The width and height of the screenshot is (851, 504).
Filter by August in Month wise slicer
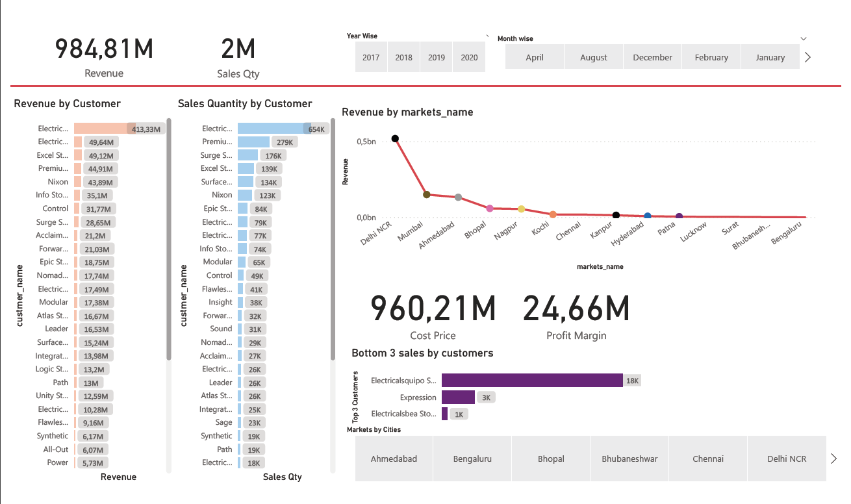click(593, 57)
